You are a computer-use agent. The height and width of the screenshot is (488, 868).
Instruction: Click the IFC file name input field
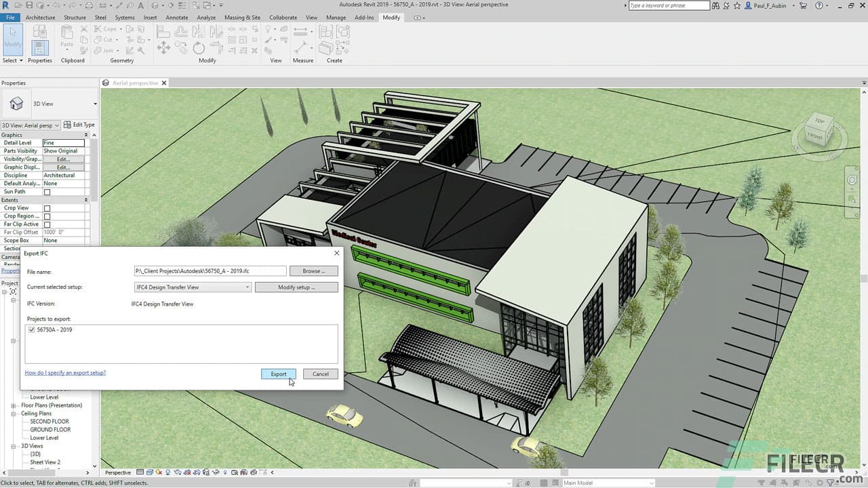coord(210,270)
